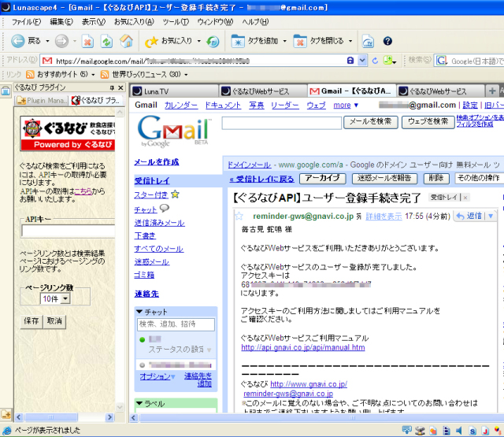Click the sidebar vertical scrollbar down arrow
Viewport: 504px width, 437px height.
click(x=120, y=407)
